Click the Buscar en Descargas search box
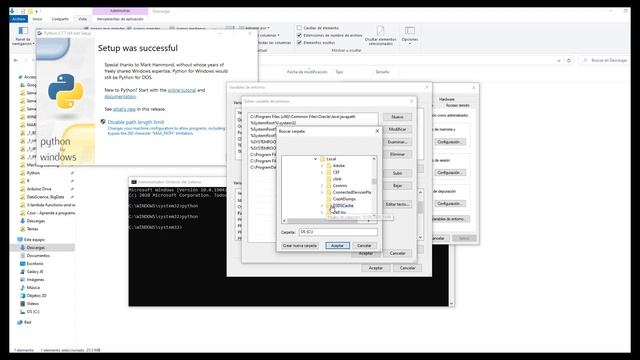Viewport: 640px width, 360px height. (x=606, y=60)
